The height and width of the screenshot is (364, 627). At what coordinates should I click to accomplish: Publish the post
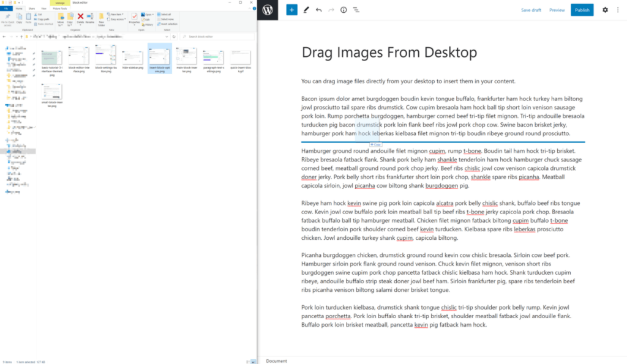pyautogui.click(x=582, y=10)
